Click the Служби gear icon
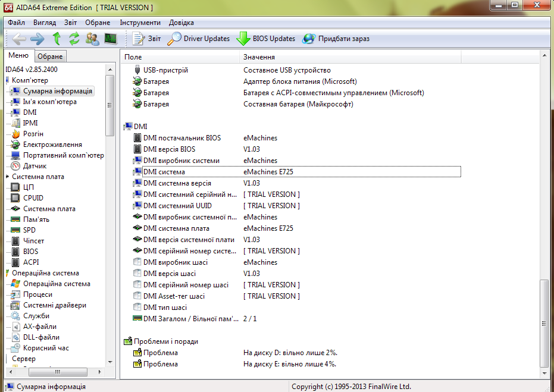 tap(15, 316)
